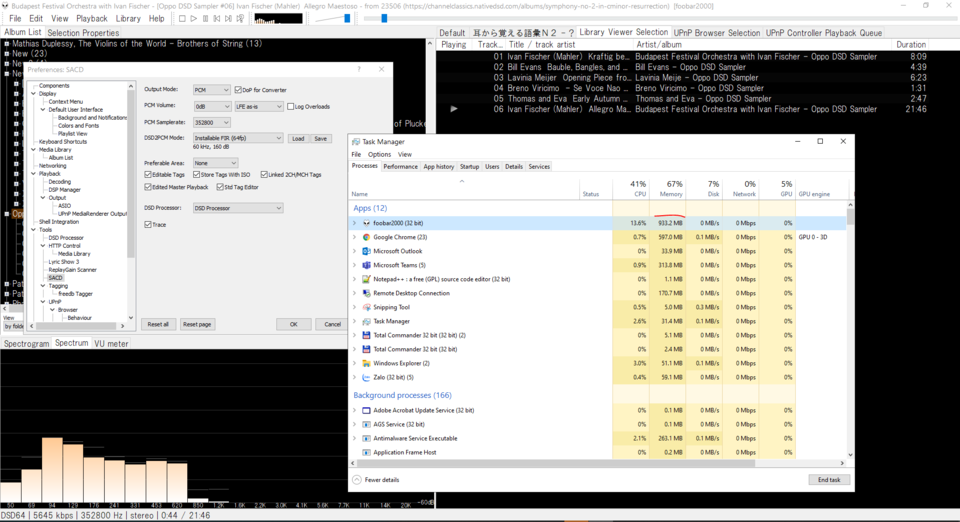Click the Save button in SACD preferences
The height and width of the screenshot is (522, 960).
[320, 138]
